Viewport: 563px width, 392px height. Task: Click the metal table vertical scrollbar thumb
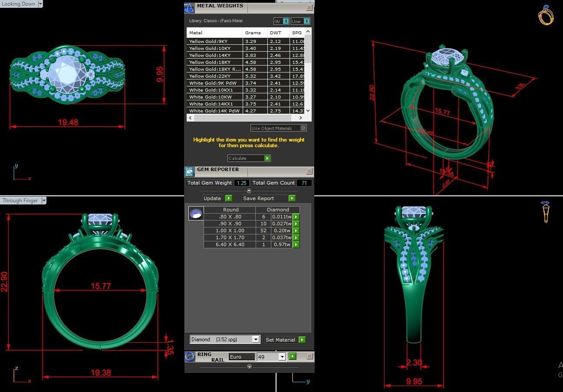(308, 49)
